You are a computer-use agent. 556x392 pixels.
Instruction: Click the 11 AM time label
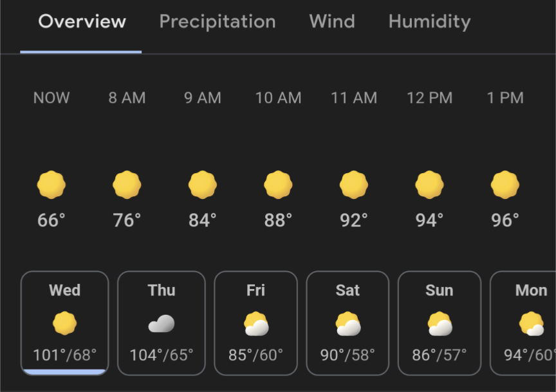coord(354,98)
